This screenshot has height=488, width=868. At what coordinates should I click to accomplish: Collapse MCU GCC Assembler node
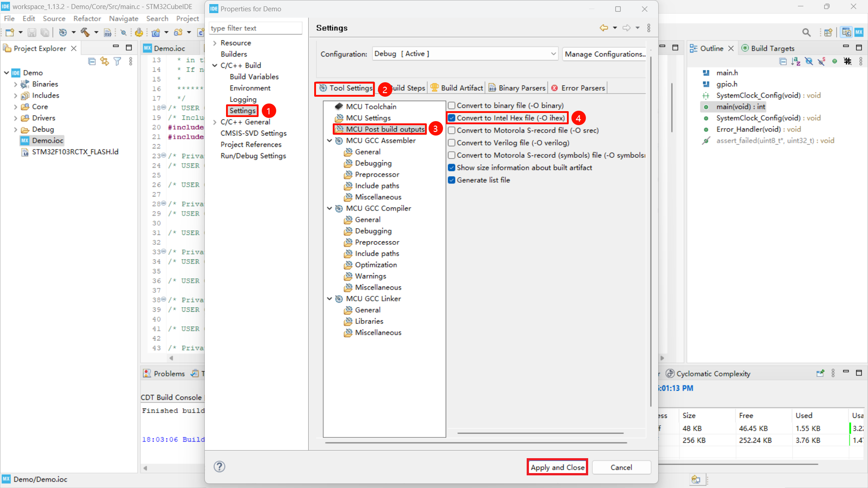click(x=330, y=141)
